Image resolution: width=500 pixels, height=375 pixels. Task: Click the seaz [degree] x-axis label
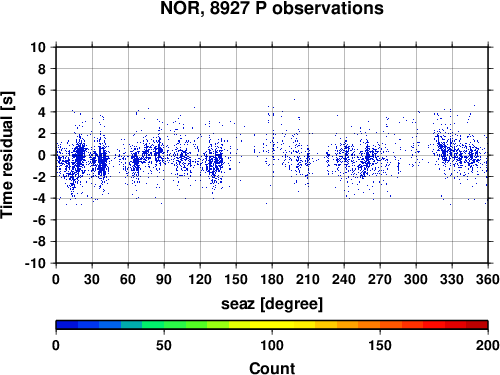(272, 304)
